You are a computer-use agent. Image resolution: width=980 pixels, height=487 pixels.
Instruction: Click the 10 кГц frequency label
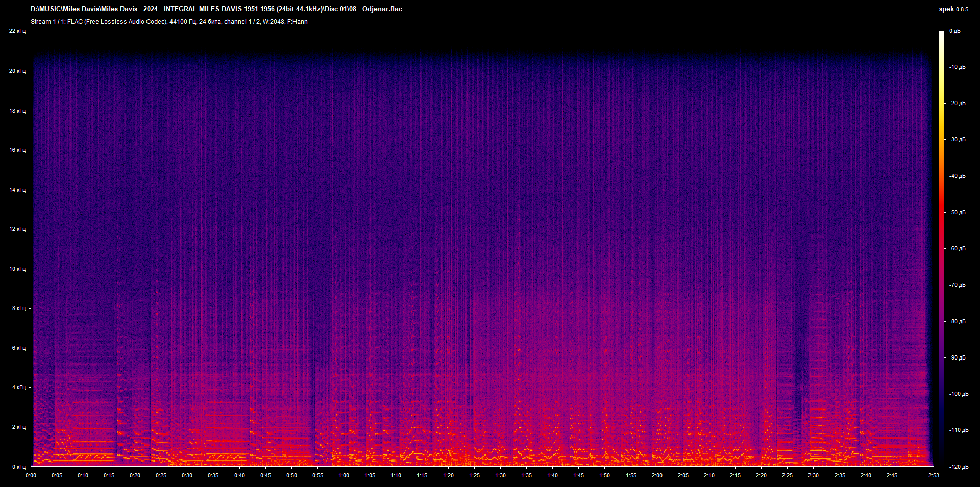point(17,269)
